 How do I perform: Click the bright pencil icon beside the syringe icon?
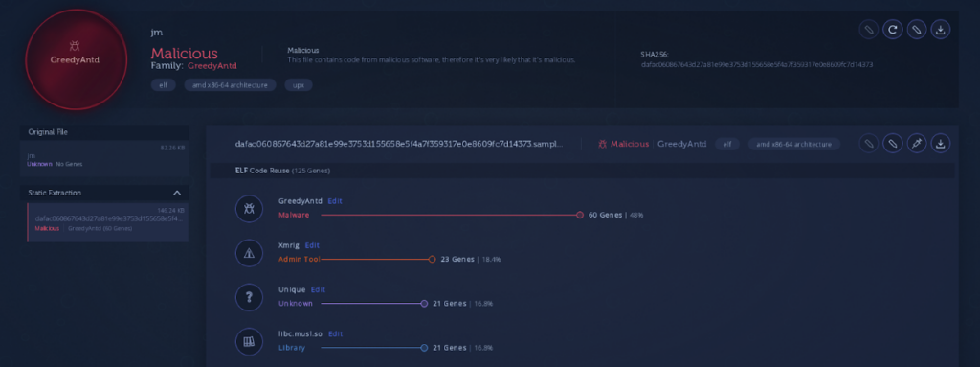click(x=893, y=144)
